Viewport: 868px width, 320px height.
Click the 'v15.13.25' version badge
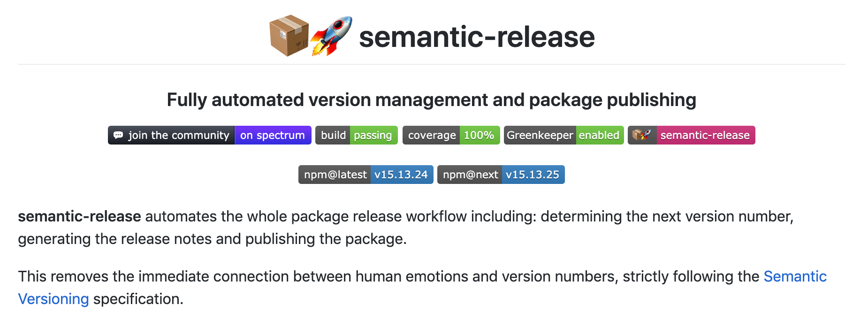(x=533, y=175)
